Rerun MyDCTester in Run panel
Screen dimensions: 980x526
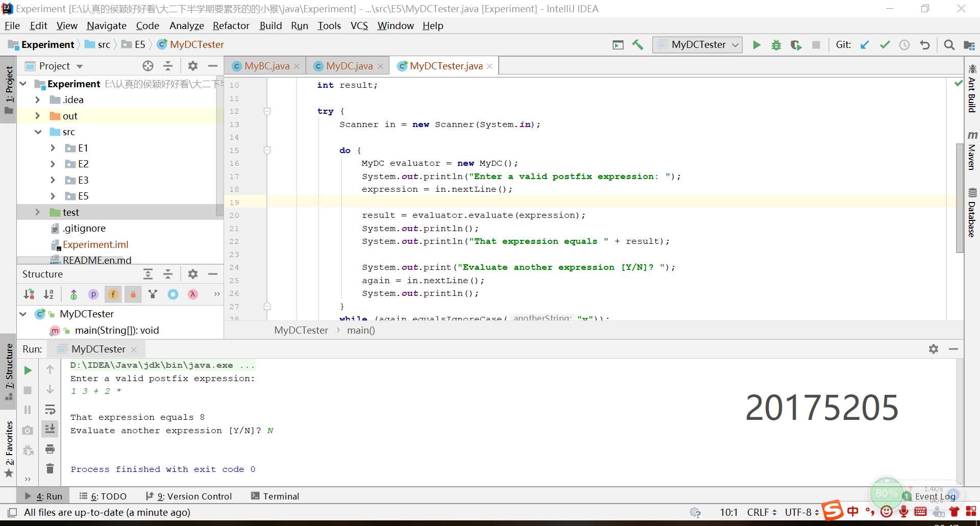pyautogui.click(x=28, y=370)
